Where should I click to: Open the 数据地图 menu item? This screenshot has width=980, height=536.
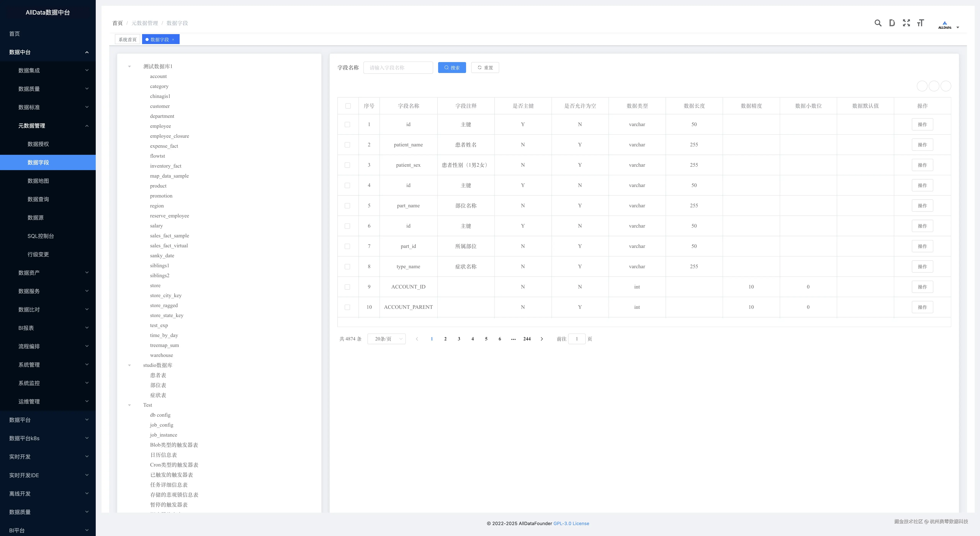[38, 181]
